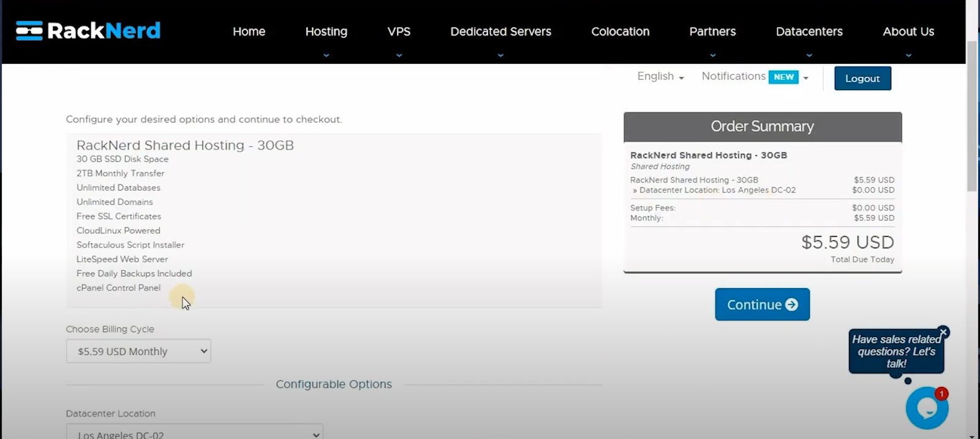Viewport: 980px width, 439px height.
Task: Expand the chevron under Partners
Action: pyautogui.click(x=712, y=55)
